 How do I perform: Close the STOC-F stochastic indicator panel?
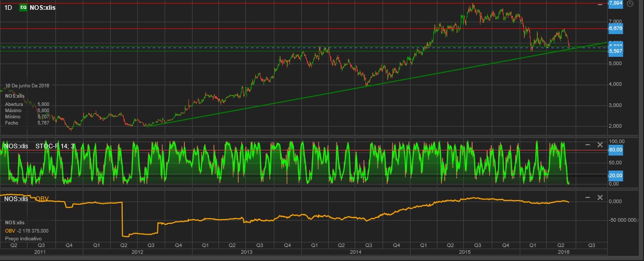tap(600, 145)
